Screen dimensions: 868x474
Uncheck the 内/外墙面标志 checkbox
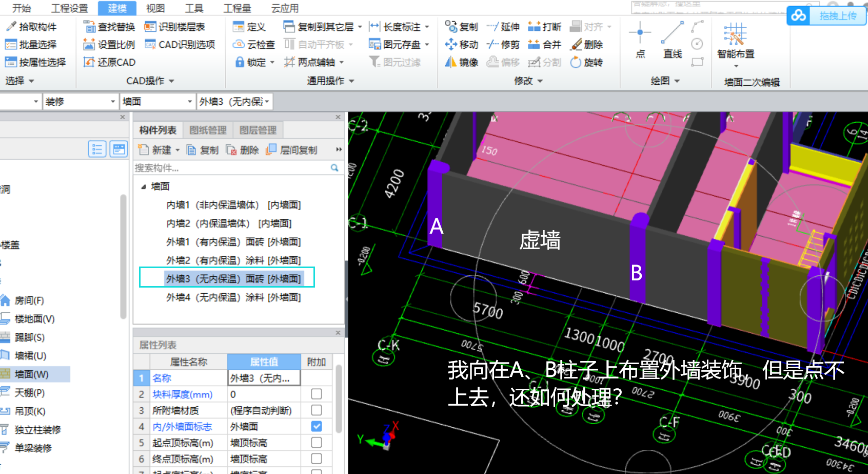[x=317, y=426]
